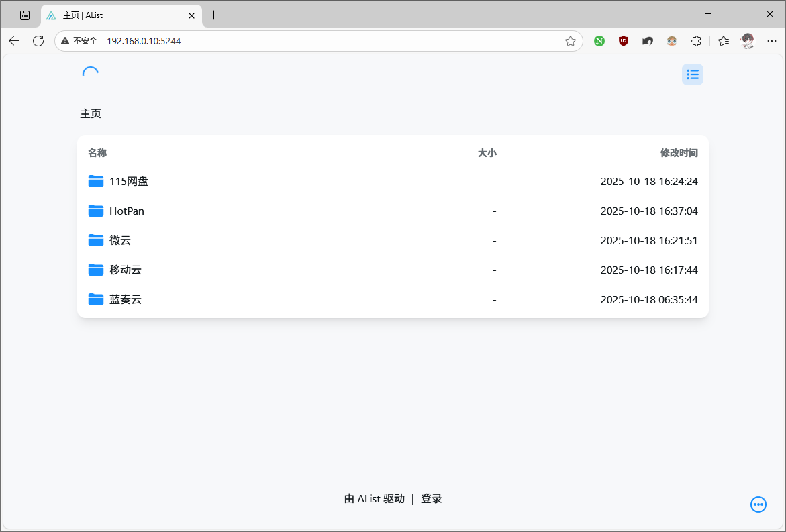The image size is (786, 532).
Task: Click the 登录 login link
Action: pyautogui.click(x=432, y=498)
